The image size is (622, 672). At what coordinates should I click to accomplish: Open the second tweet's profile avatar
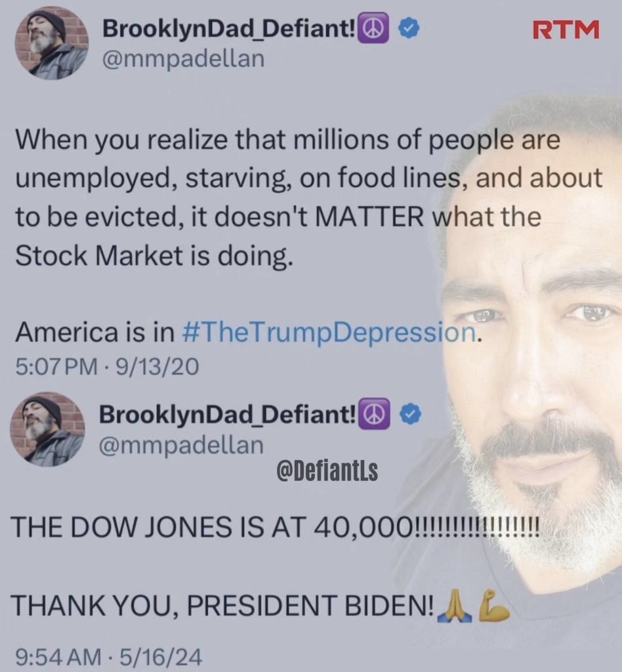pyautogui.click(x=47, y=429)
